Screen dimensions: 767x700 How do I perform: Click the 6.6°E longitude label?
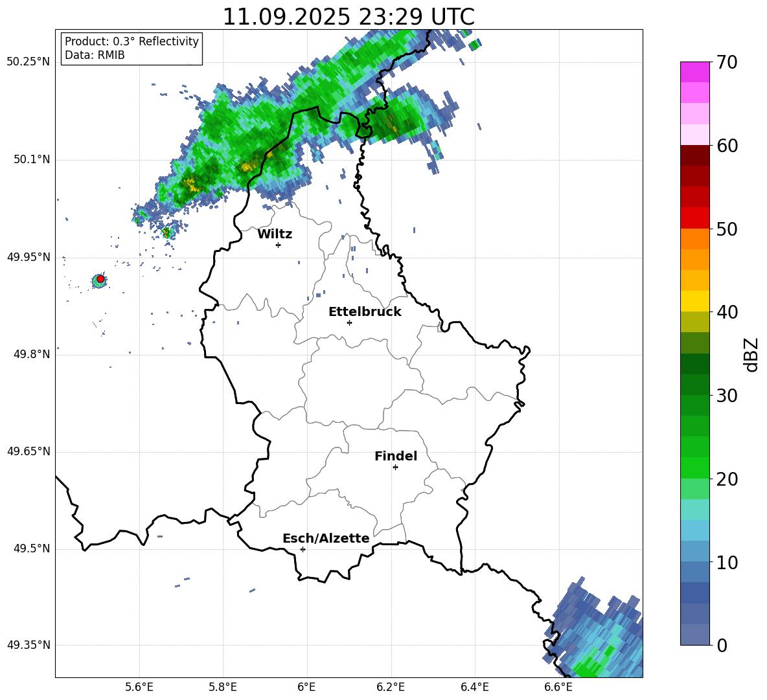558,687
